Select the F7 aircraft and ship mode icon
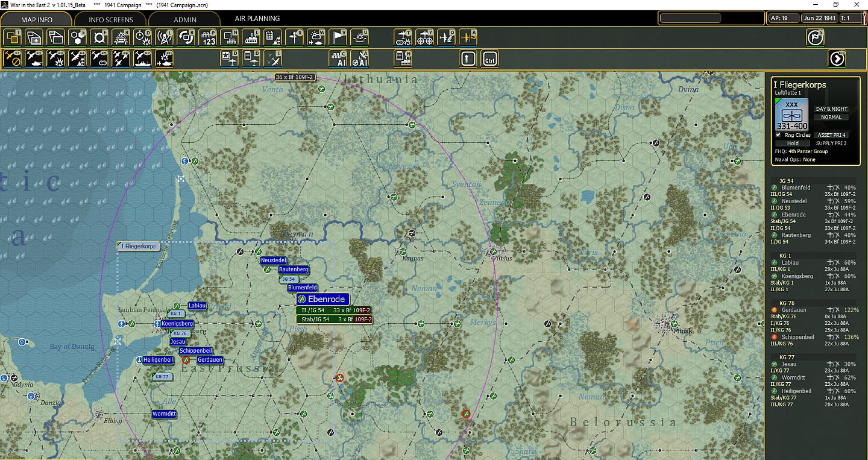 coord(143,58)
